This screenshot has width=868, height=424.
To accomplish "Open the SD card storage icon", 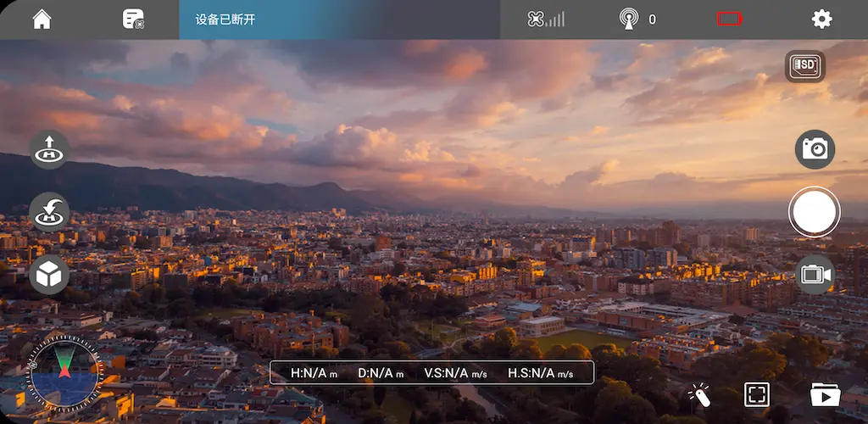I will click(805, 66).
